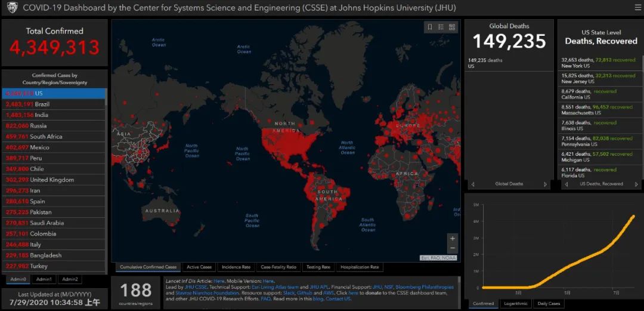Switch to Active Cases map tab
Viewport: 644px width, 311px height.
coord(199,267)
